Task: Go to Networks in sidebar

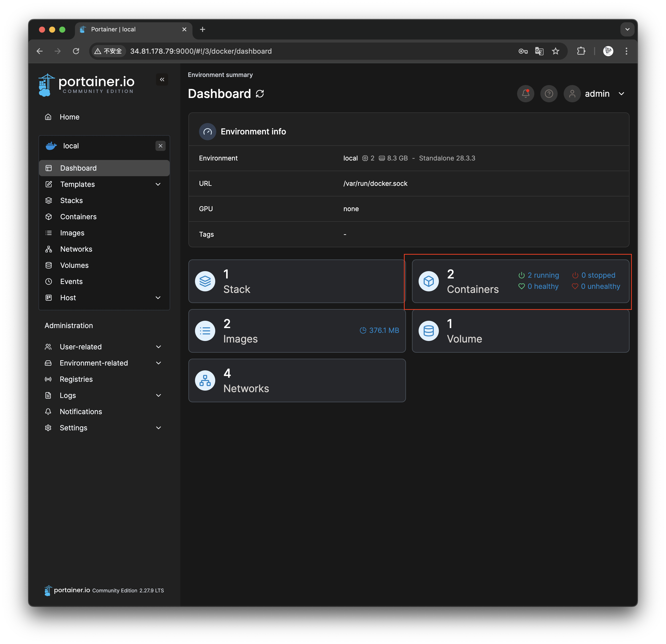Action: tap(76, 249)
